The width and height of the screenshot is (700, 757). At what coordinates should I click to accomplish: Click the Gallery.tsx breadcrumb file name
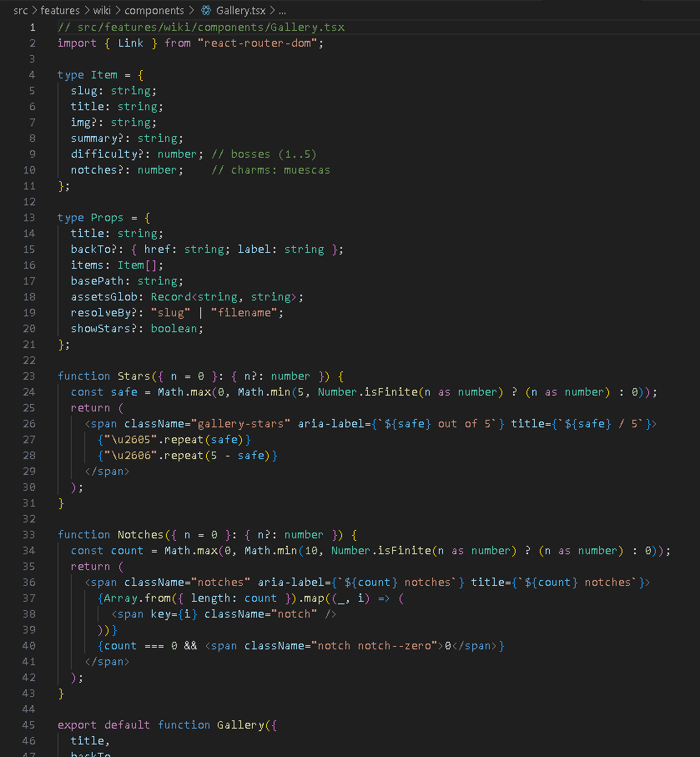(x=241, y=11)
